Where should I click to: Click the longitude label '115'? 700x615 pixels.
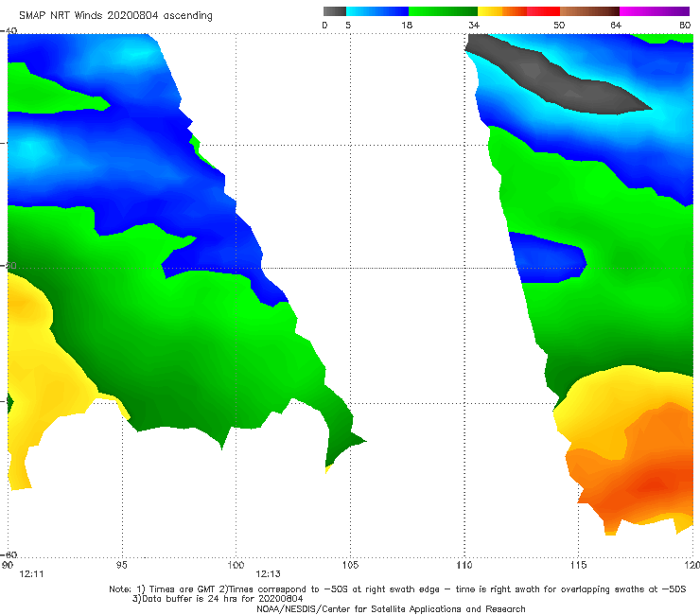pos(579,566)
